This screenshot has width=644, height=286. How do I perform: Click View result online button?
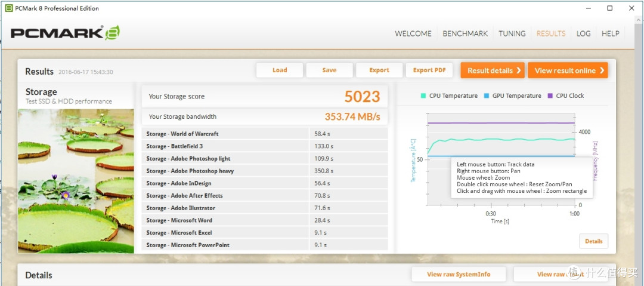(568, 70)
